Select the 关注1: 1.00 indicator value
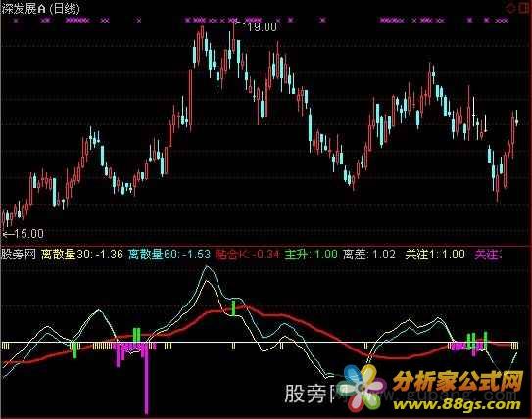This screenshot has height=419, width=532. [x=435, y=255]
